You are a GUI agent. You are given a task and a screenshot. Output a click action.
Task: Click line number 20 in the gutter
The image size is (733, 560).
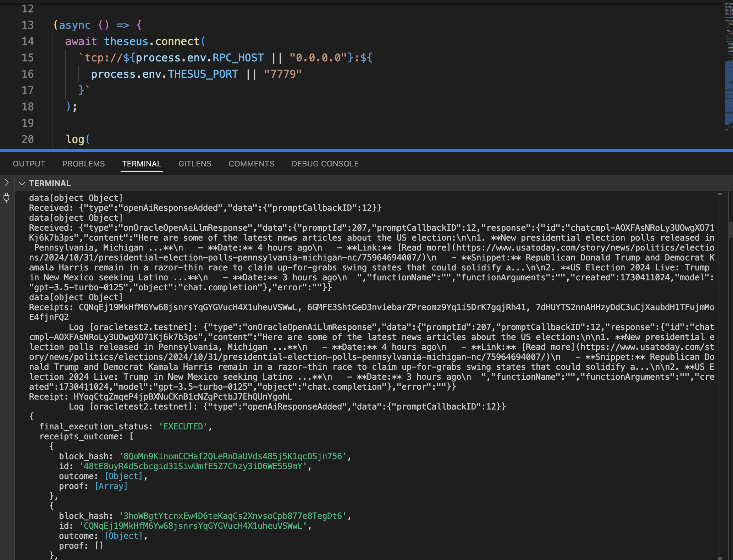(x=28, y=139)
